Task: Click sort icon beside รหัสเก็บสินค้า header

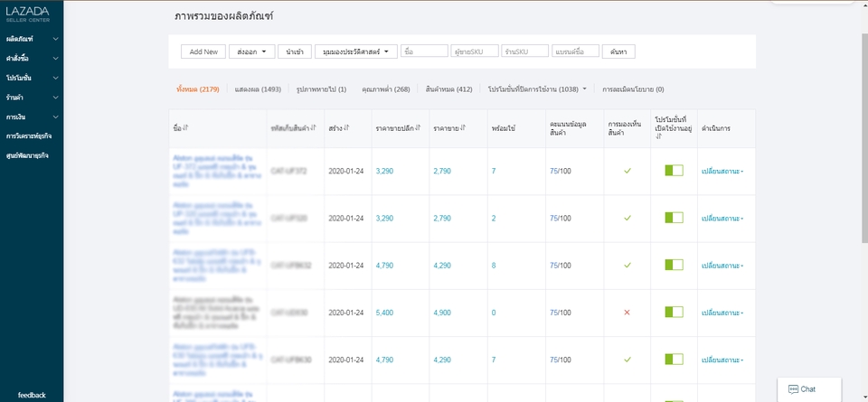Action: tap(314, 127)
